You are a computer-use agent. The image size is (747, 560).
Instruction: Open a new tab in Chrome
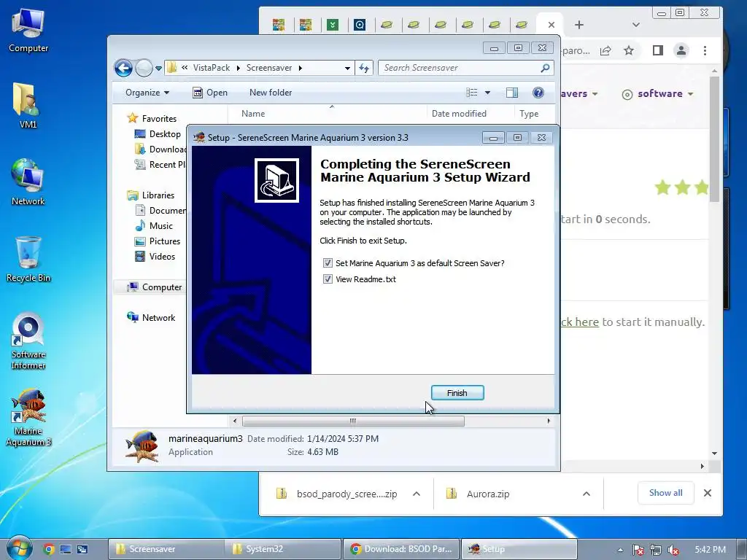[x=578, y=25]
